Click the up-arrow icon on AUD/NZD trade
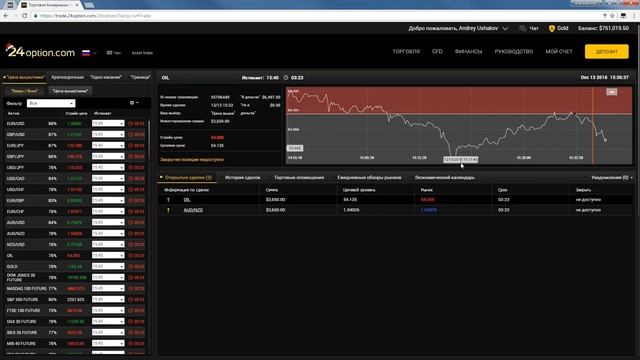The width and height of the screenshot is (640, 360). coord(168,210)
